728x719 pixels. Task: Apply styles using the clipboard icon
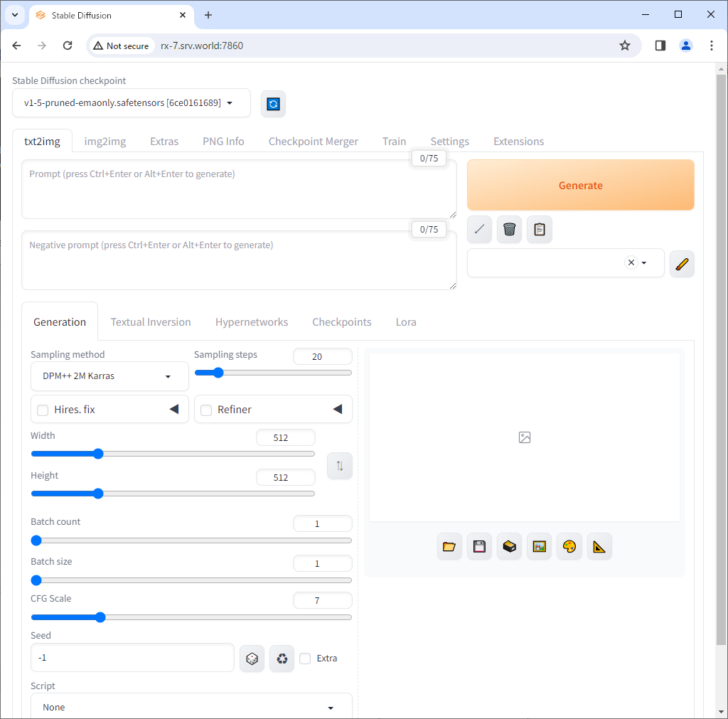coord(540,229)
